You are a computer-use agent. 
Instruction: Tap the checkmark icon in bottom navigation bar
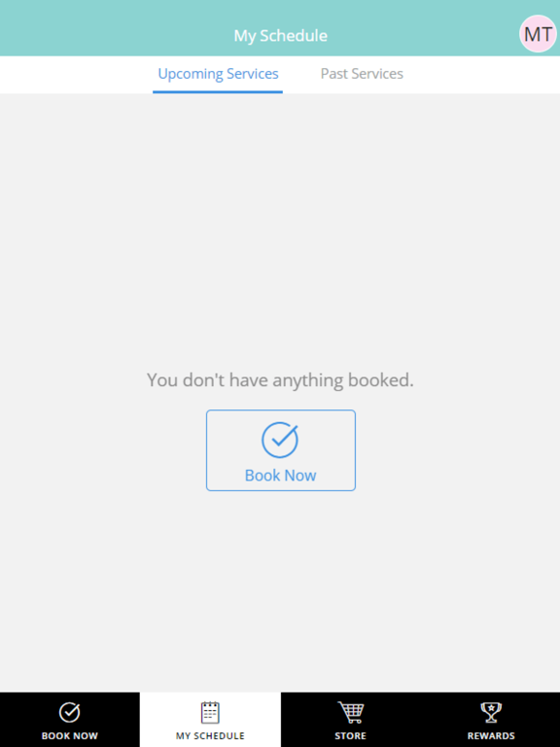(70, 712)
